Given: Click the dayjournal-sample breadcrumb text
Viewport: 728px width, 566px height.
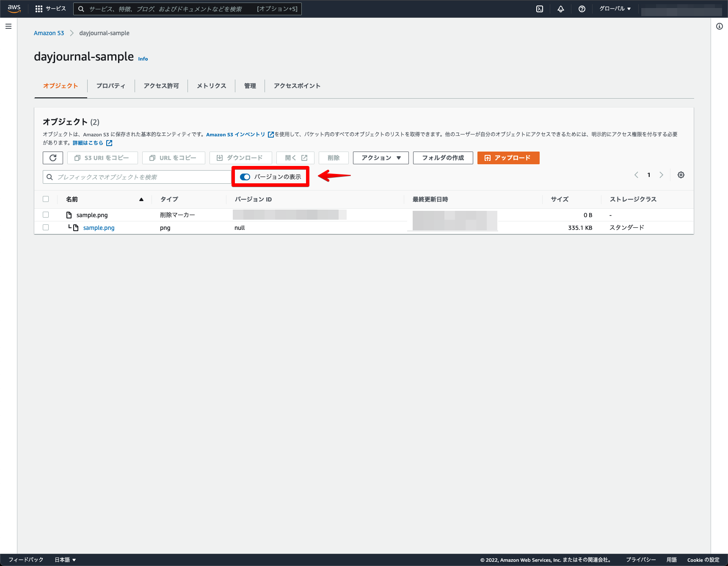Looking at the screenshot, I should (104, 33).
